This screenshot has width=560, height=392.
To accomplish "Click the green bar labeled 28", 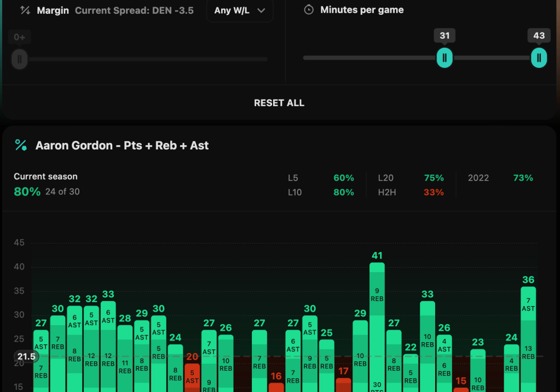I will (125, 356).
